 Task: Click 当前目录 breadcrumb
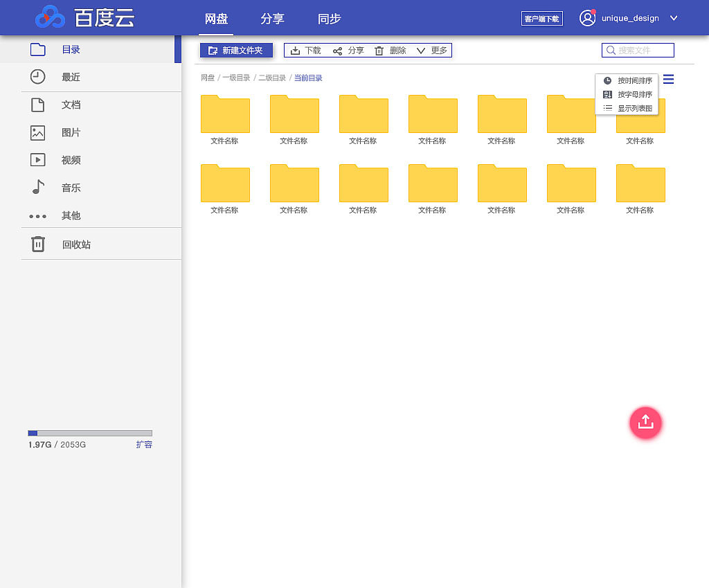coord(308,78)
